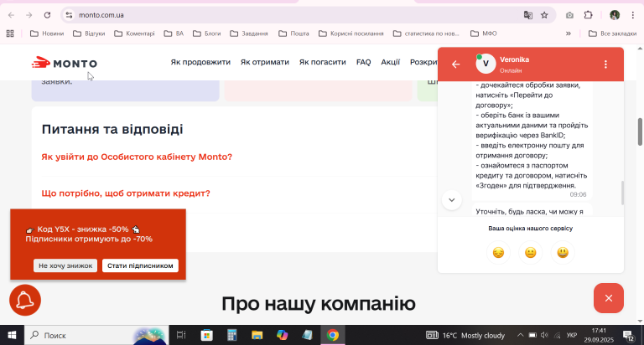Open apps grid in bookmarks bar

coord(10,33)
